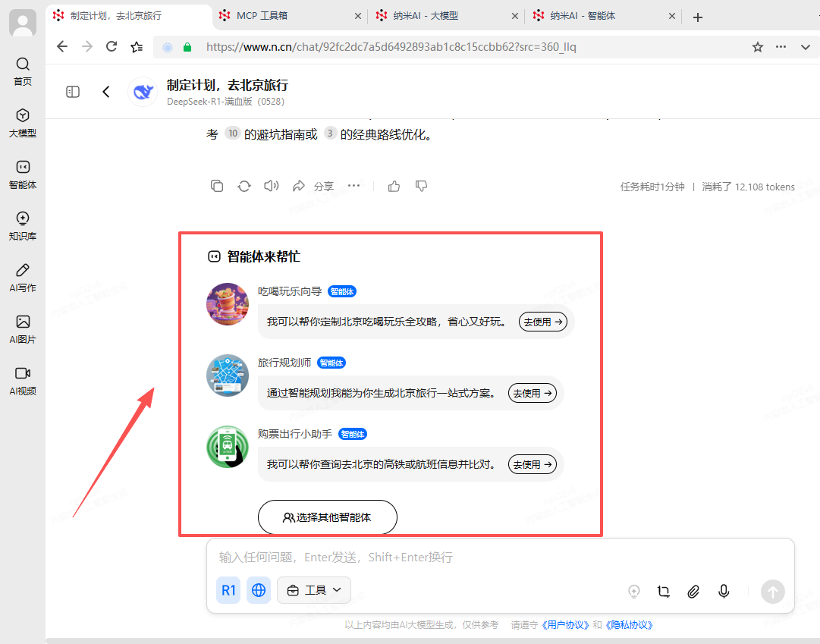Viewport: 820px width, 644px height.
Task: Click the 旅行规划师 avatar image
Action: click(228, 375)
